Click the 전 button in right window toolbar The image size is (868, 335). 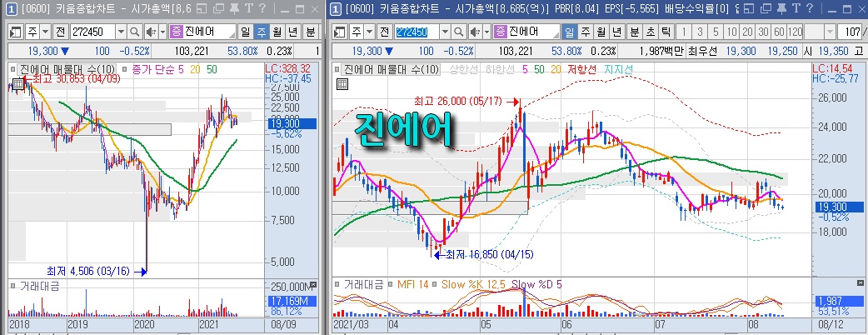384,32
